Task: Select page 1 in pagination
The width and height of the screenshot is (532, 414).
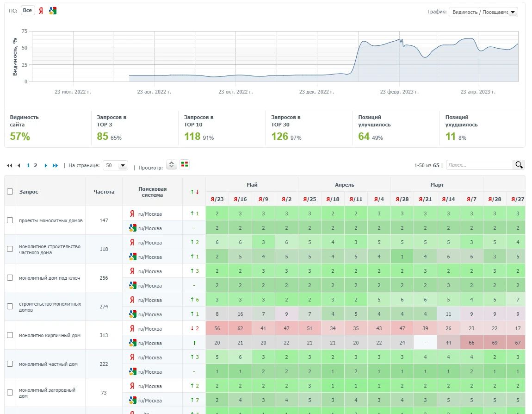Action: coord(28,165)
